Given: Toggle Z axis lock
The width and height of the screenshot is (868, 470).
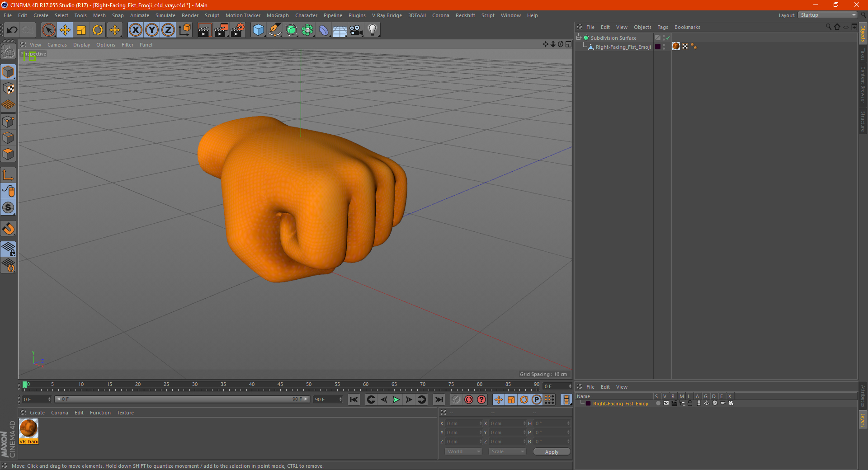Looking at the screenshot, I should point(168,30).
